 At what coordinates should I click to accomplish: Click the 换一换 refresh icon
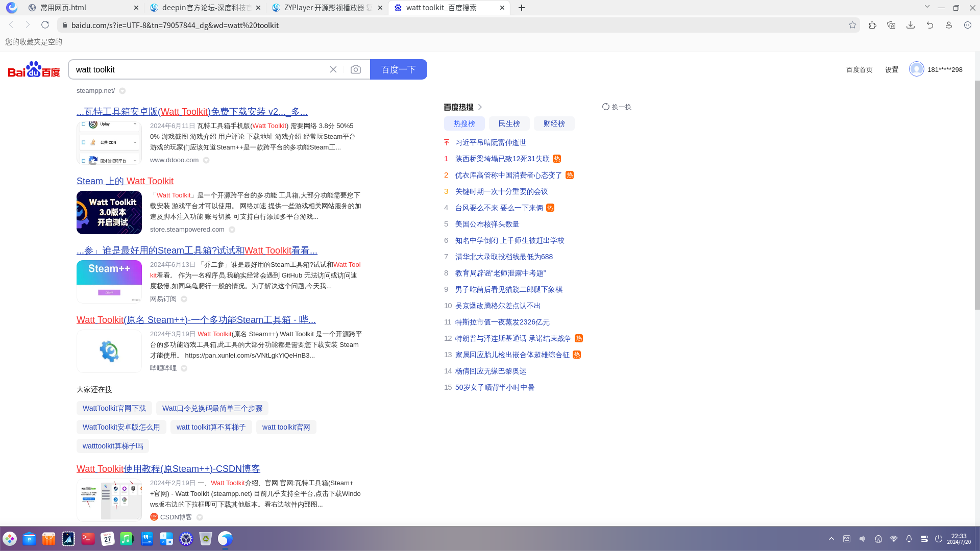(x=606, y=107)
